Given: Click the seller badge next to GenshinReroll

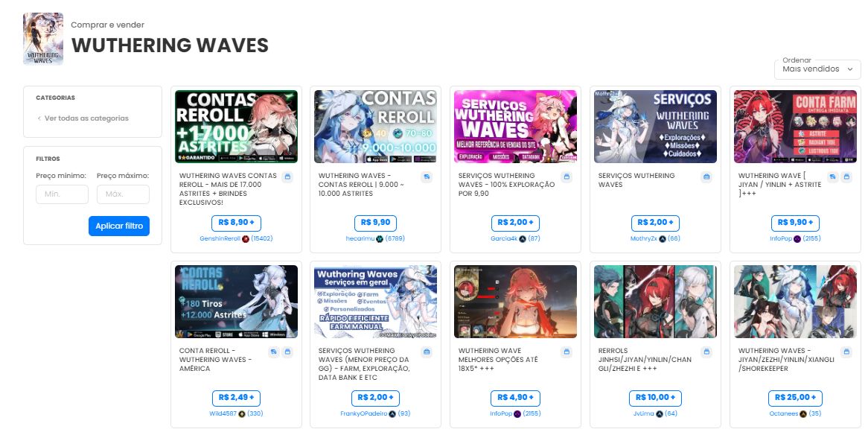Looking at the screenshot, I should pos(246,238).
